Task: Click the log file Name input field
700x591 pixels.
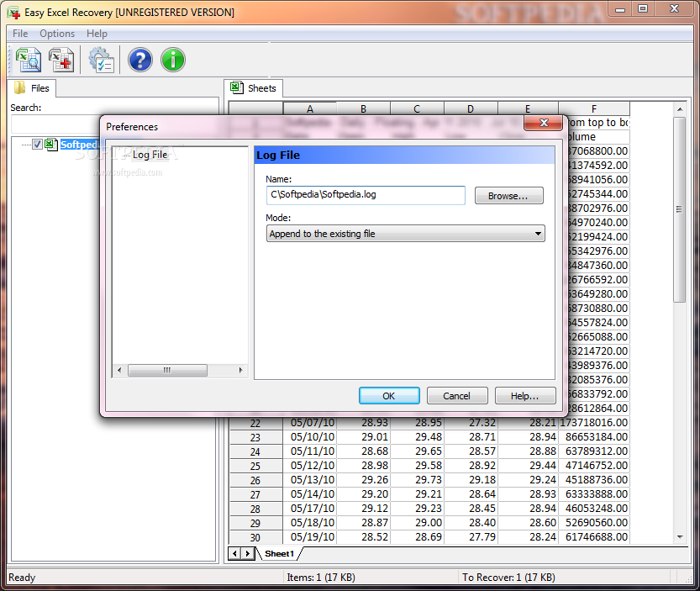Action: tap(366, 195)
